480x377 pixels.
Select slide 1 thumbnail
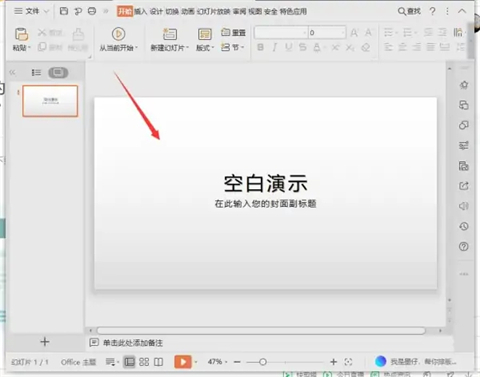50,101
